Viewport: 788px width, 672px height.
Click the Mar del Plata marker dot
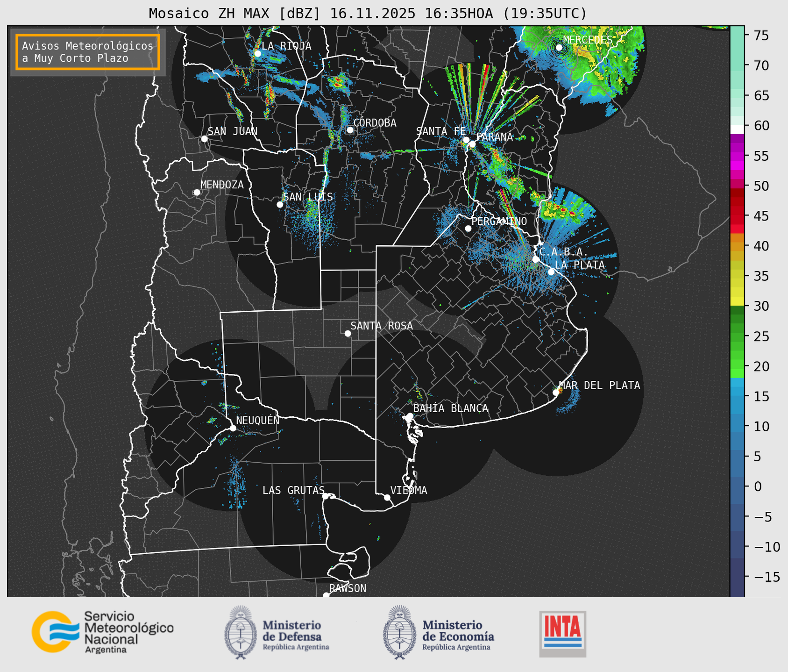[x=556, y=393]
